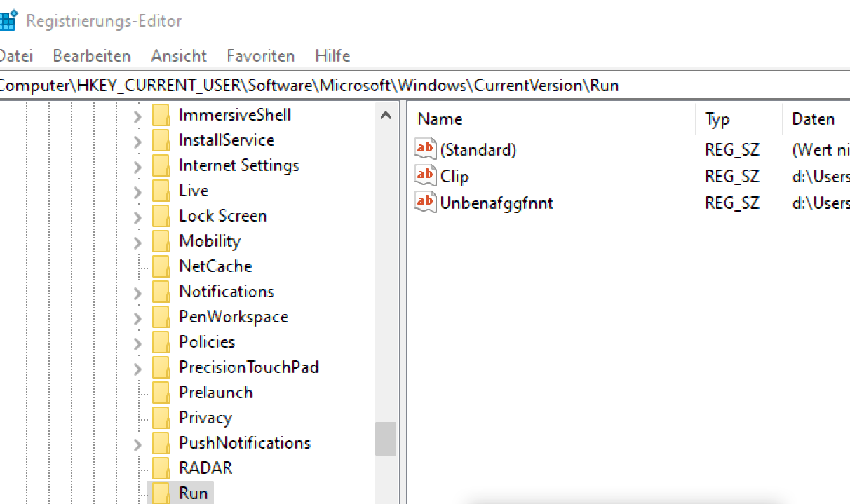This screenshot has width=850, height=504.
Task: Sort values by Name column header
Action: pos(440,119)
